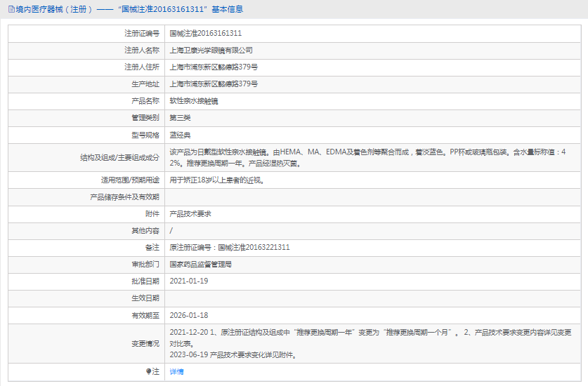Viewport: 588px width, 386px height.
Task: Click management category value 第三类
Action: (180, 118)
